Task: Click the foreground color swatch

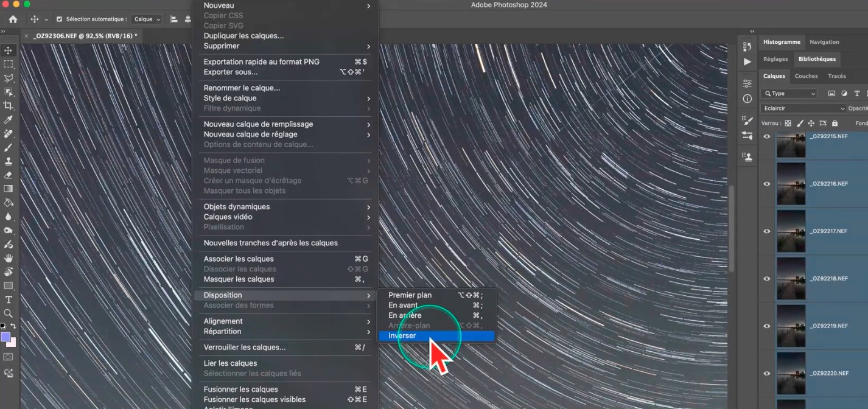Action: point(5,337)
